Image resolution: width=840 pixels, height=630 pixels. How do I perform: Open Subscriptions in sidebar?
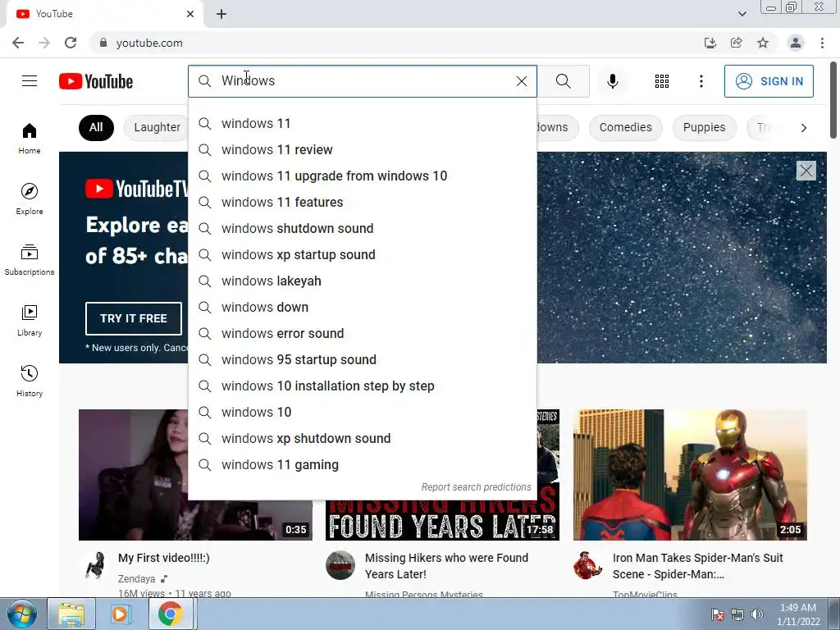click(x=30, y=260)
